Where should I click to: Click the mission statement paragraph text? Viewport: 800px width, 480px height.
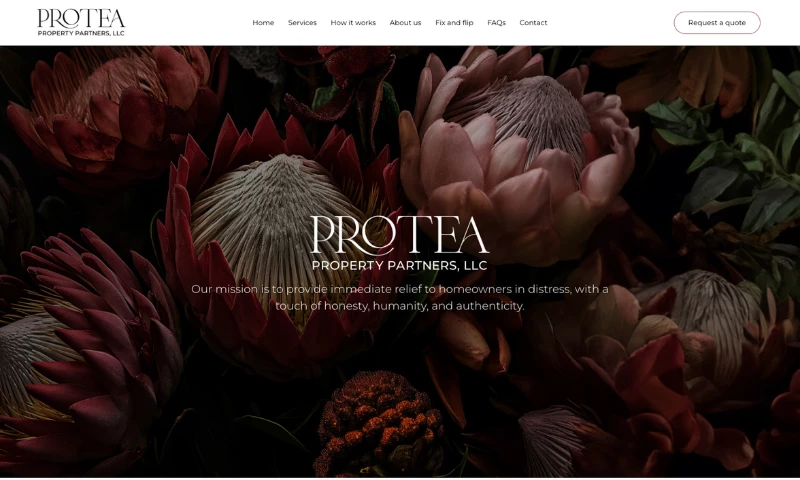pyautogui.click(x=399, y=297)
